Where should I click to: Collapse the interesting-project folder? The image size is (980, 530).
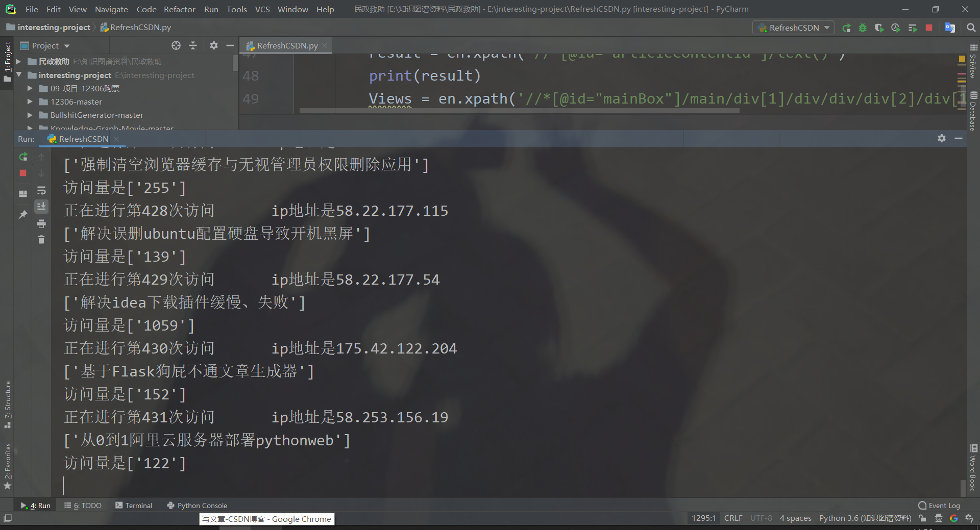tap(19, 74)
